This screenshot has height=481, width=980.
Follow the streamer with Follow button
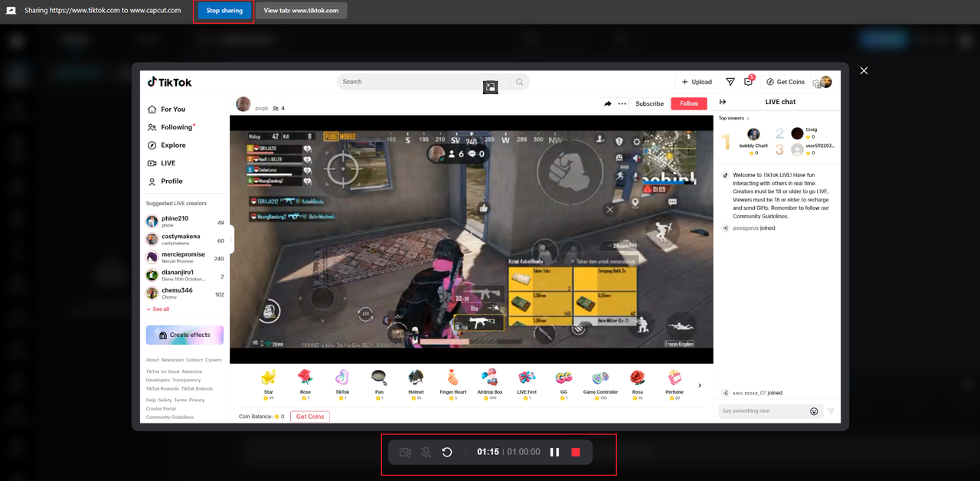pos(689,103)
